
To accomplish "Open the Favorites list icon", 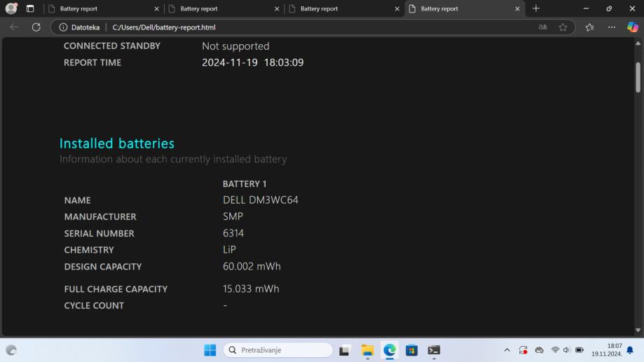I will point(590,27).
